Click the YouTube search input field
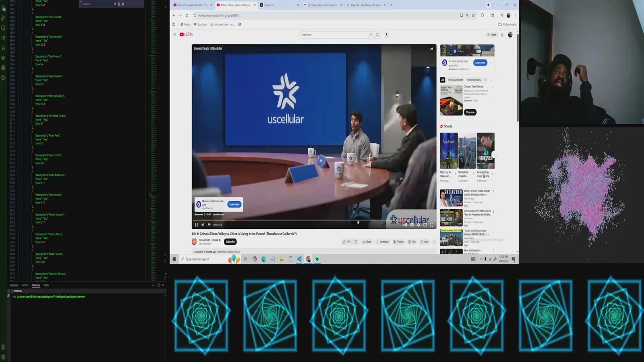644x362 pixels. pyautogui.click(x=335, y=35)
